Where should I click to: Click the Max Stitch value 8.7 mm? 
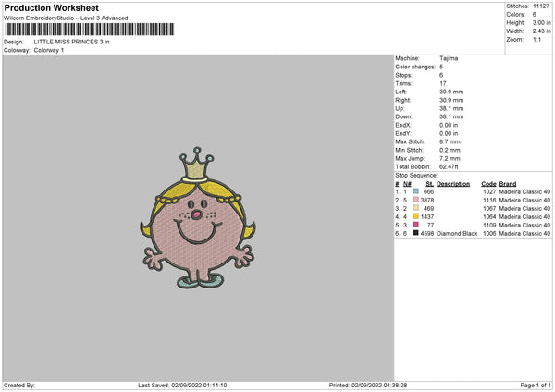(450, 141)
